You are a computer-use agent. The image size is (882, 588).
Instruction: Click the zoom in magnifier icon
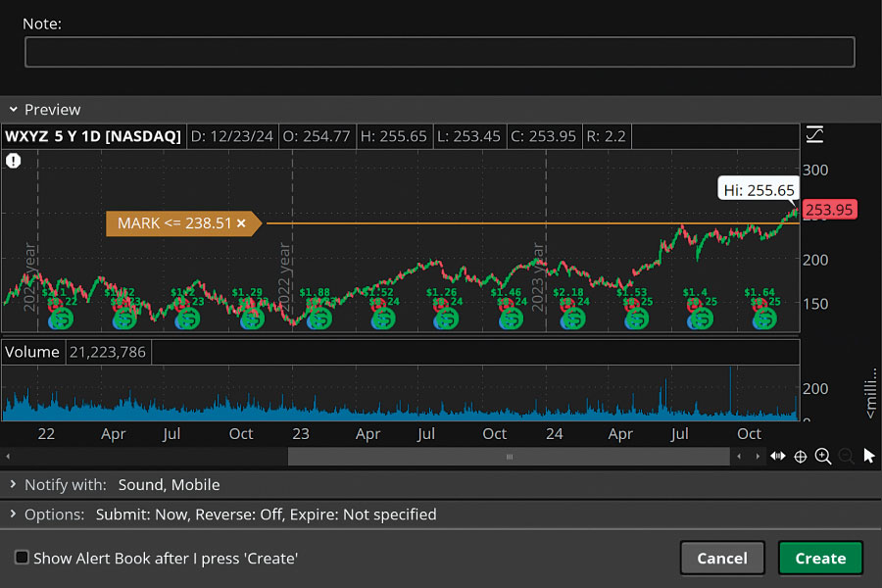coord(822,456)
